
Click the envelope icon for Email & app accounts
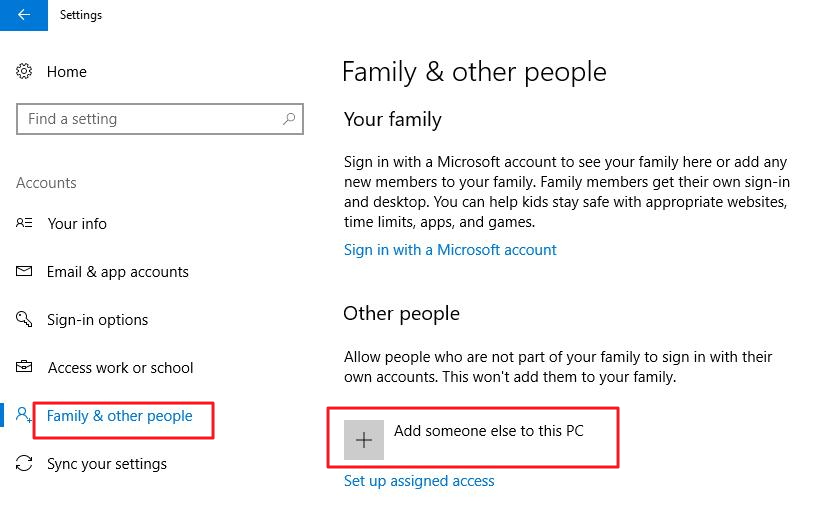25,272
